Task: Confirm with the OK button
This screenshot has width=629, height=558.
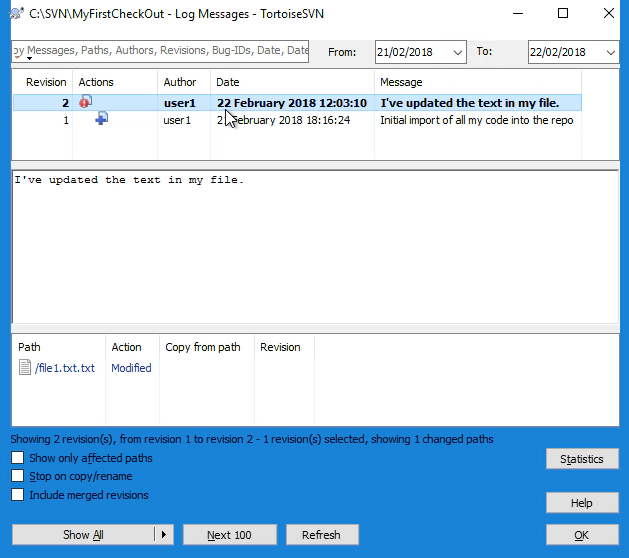Action: pyautogui.click(x=582, y=535)
